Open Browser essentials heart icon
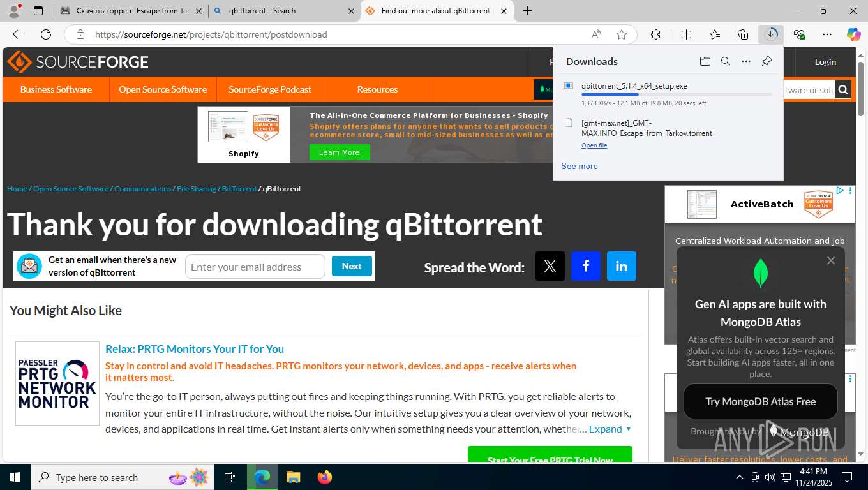This screenshot has height=490, width=868. (x=799, y=34)
